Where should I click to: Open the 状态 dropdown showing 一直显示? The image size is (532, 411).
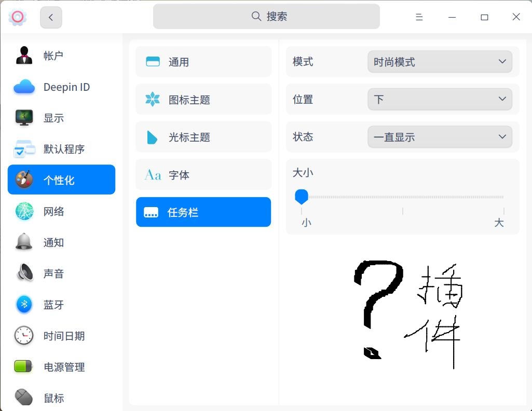click(440, 137)
